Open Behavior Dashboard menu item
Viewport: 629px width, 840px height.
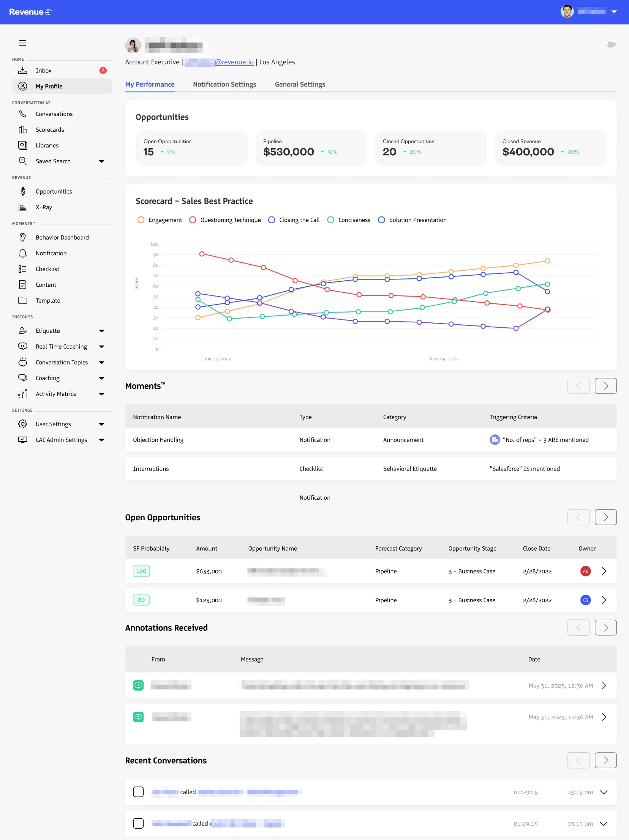62,237
